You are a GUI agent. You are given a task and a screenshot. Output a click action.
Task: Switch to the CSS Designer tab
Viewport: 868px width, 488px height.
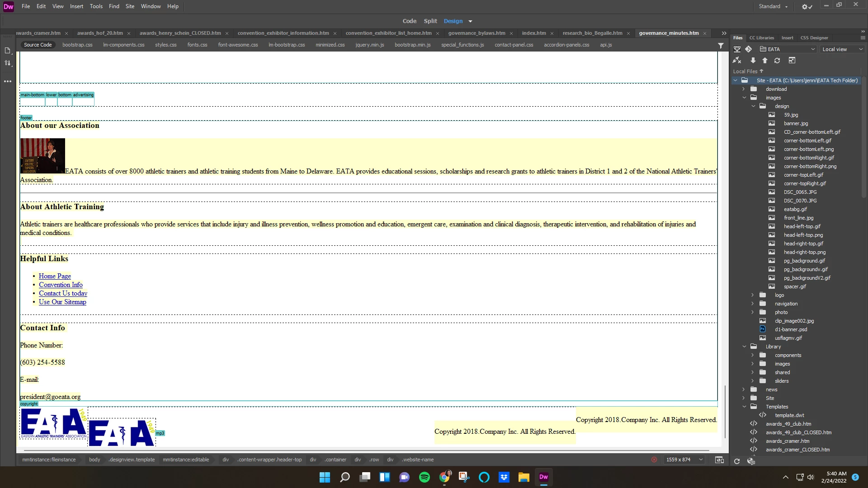(x=814, y=38)
